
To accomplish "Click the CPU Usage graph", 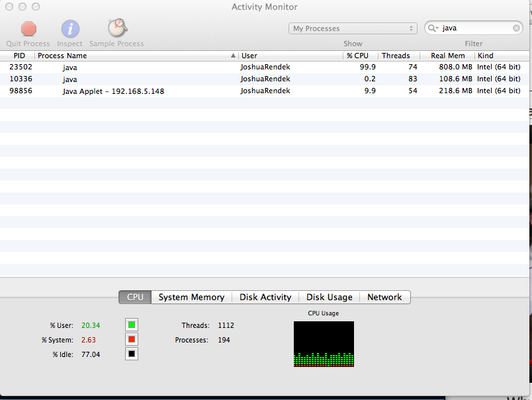I will pos(324,344).
